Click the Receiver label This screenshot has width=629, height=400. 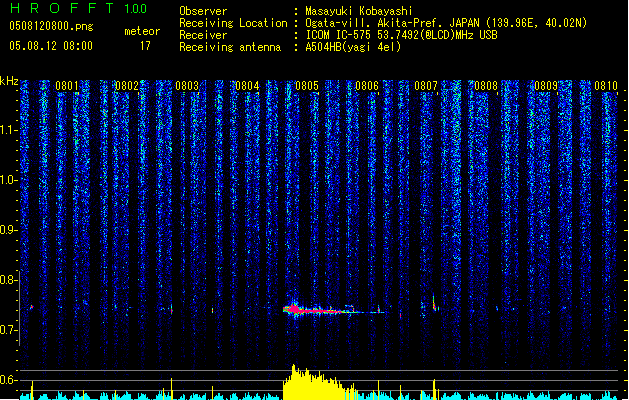(203, 35)
